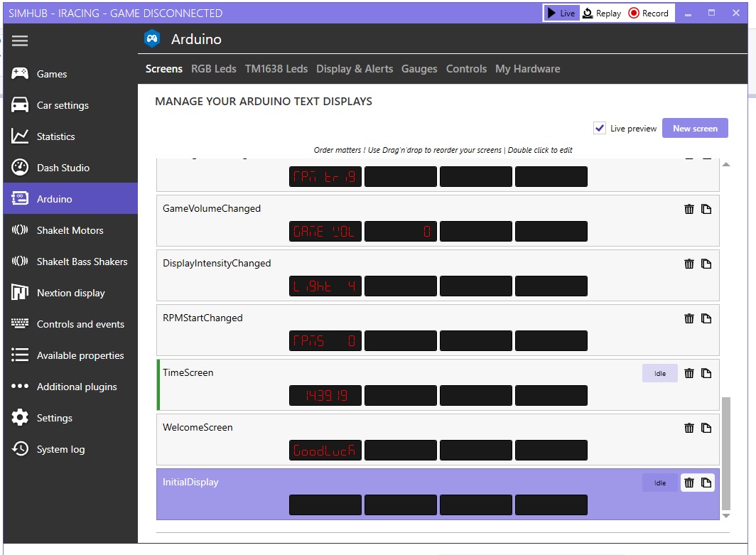Select the WelcomeScreen row
Viewport: 756px width, 555px height.
tap(438, 439)
